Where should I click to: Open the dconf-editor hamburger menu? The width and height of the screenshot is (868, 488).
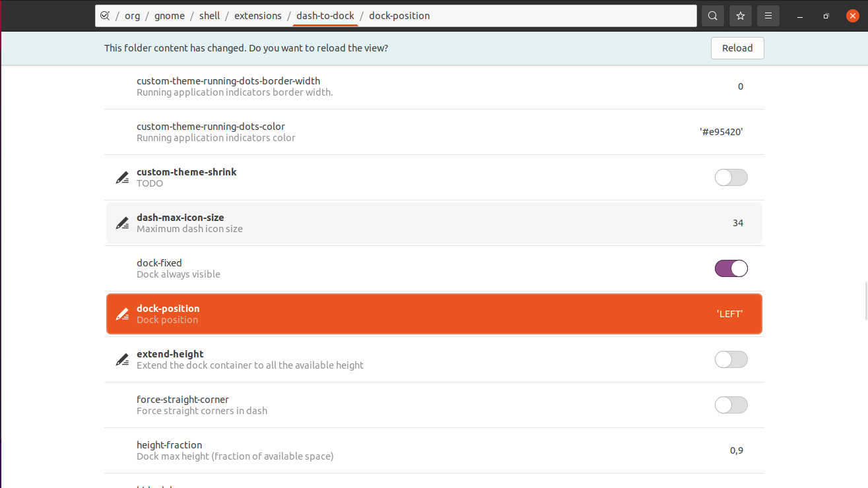(768, 15)
